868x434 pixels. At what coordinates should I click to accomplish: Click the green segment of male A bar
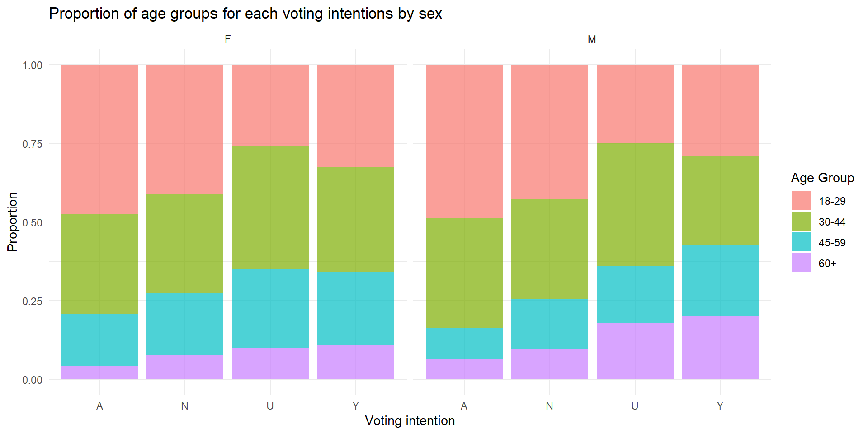(464, 273)
